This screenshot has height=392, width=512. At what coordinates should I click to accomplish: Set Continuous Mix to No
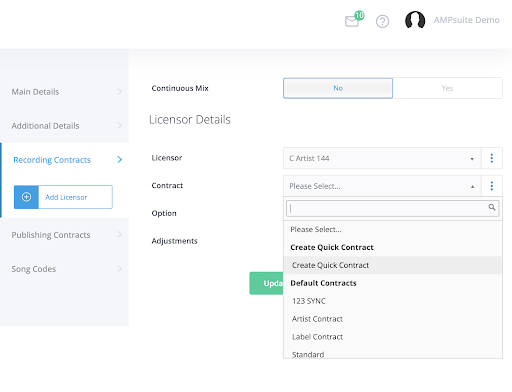pyautogui.click(x=338, y=88)
